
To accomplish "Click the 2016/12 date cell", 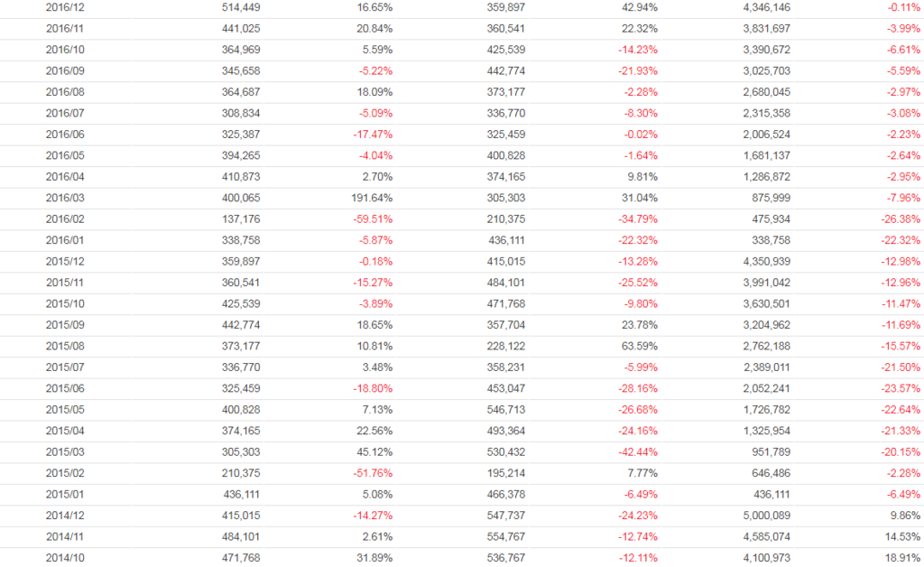I will click(65, 6).
